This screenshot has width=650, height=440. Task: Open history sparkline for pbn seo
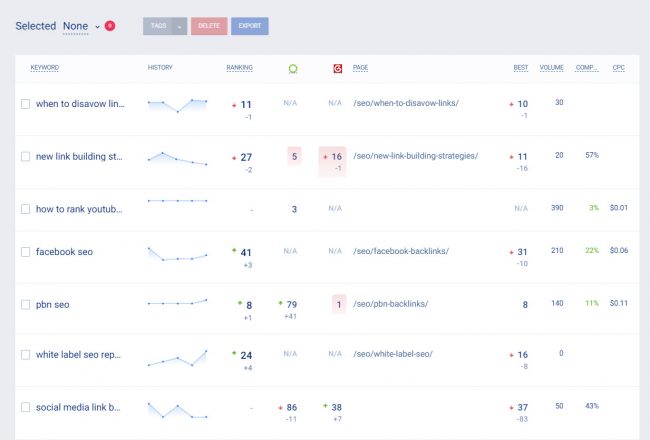pyautogui.click(x=177, y=302)
